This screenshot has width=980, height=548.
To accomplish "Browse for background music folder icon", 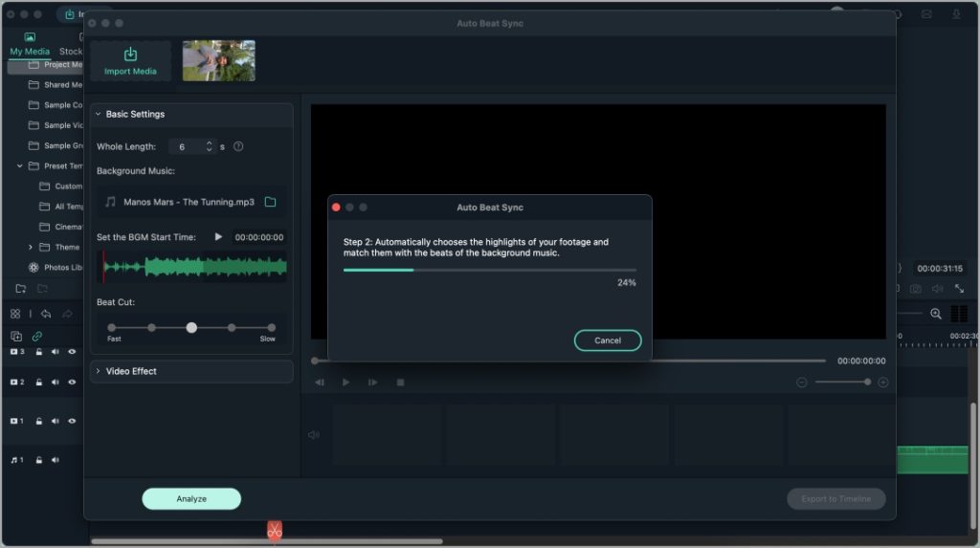I will point(270,202).
